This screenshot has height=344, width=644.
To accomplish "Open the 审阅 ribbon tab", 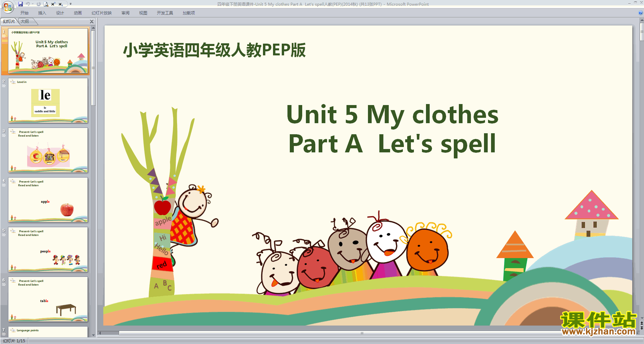I will point(125,13).
